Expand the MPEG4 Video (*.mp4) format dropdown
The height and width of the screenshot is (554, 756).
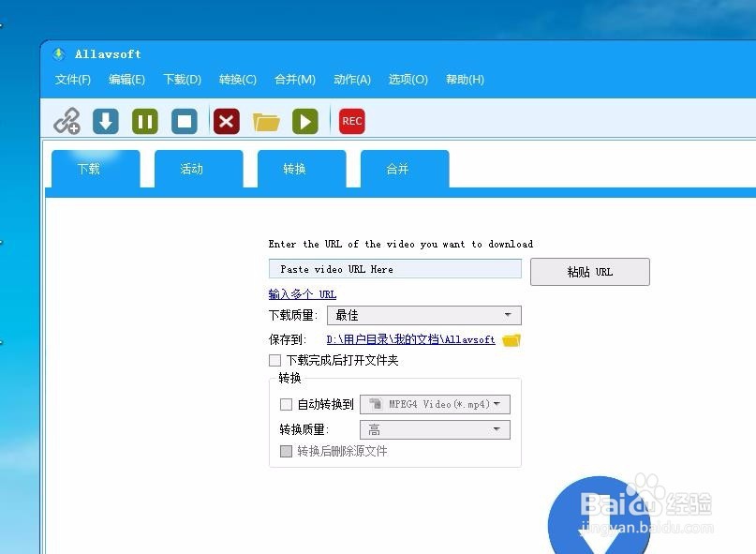tap(435, 404)
